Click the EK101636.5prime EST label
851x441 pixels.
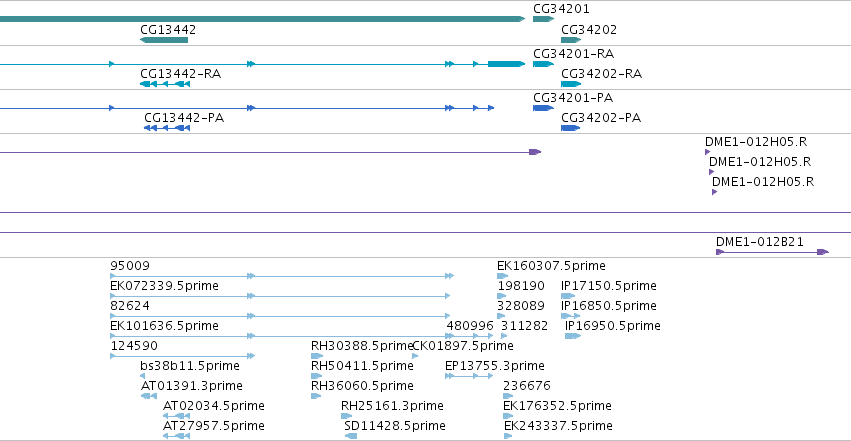tap(164, 326)
